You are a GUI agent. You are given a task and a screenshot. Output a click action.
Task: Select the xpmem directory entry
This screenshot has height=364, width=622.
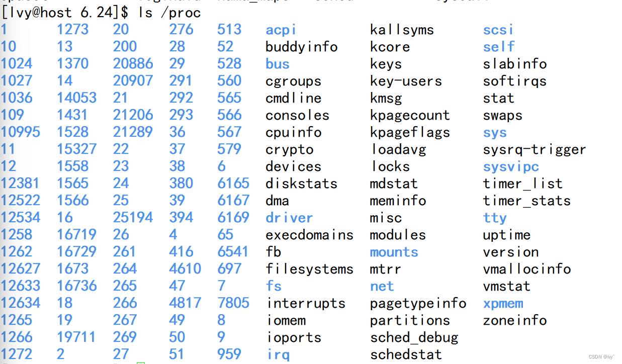(503, 303)
